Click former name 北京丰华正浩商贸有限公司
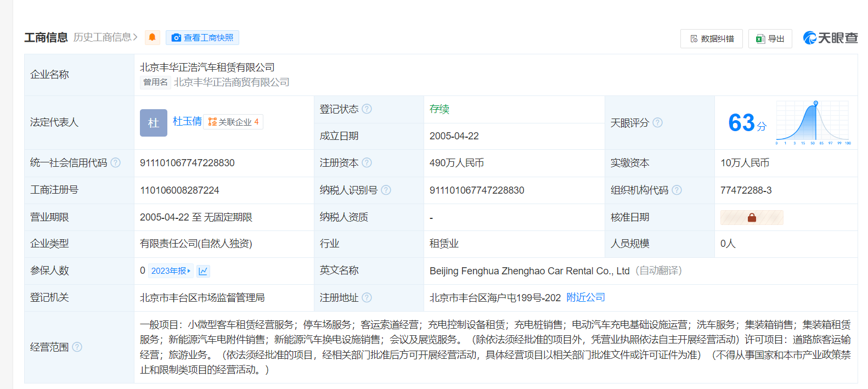This screenshot has height=389, width=868. tap(232, 82)
